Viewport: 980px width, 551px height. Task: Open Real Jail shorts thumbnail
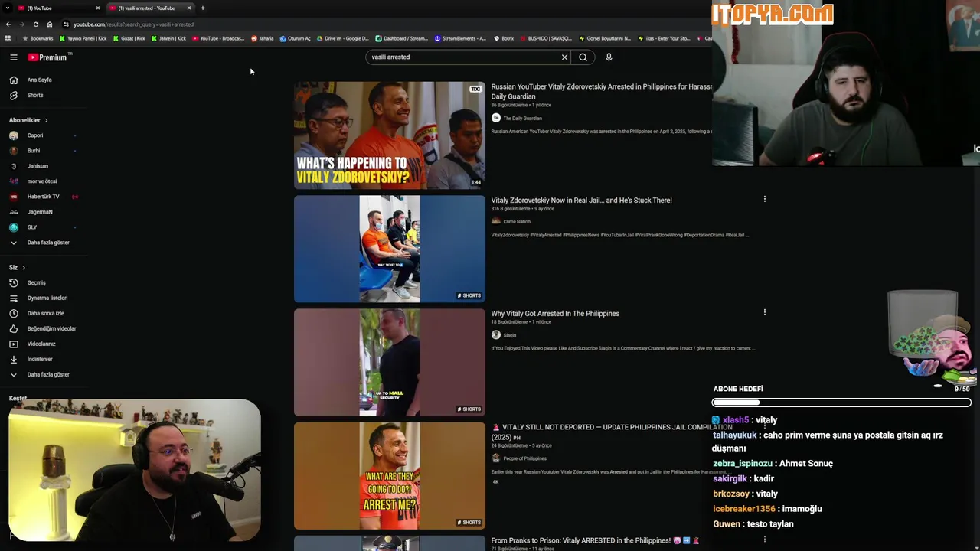(x=389, y=249)
